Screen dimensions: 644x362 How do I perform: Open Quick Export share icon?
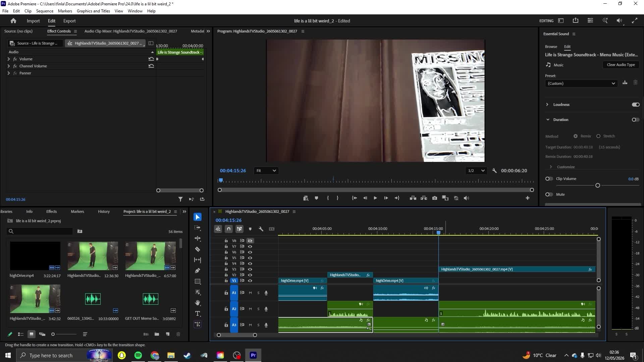pyautogui.click(x=576, y=21)
